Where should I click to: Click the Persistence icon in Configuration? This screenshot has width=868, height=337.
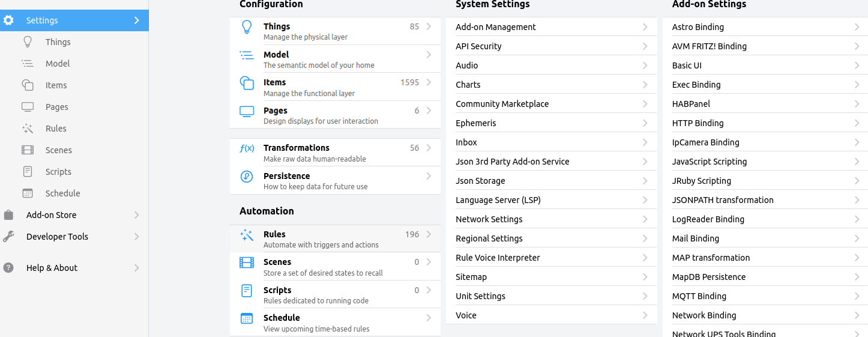pyautogui.click(x=247, y=177)
